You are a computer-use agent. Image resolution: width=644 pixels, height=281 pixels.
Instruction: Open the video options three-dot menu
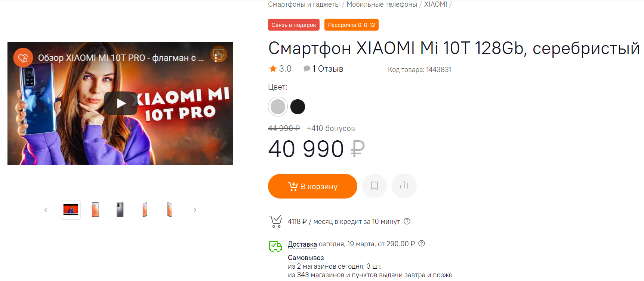(x=216, y=58)
